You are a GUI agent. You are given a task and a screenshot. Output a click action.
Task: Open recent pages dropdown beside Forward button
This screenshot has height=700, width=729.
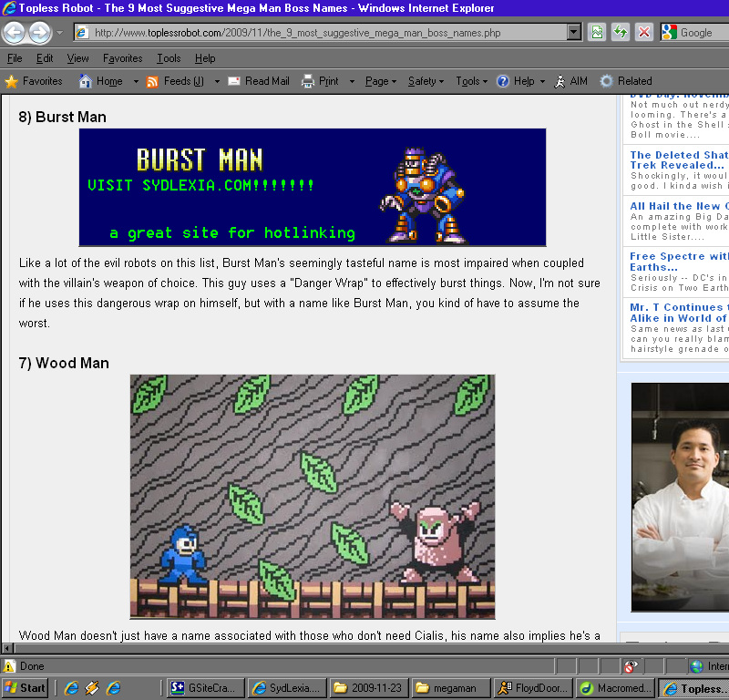tap(59, 33)
